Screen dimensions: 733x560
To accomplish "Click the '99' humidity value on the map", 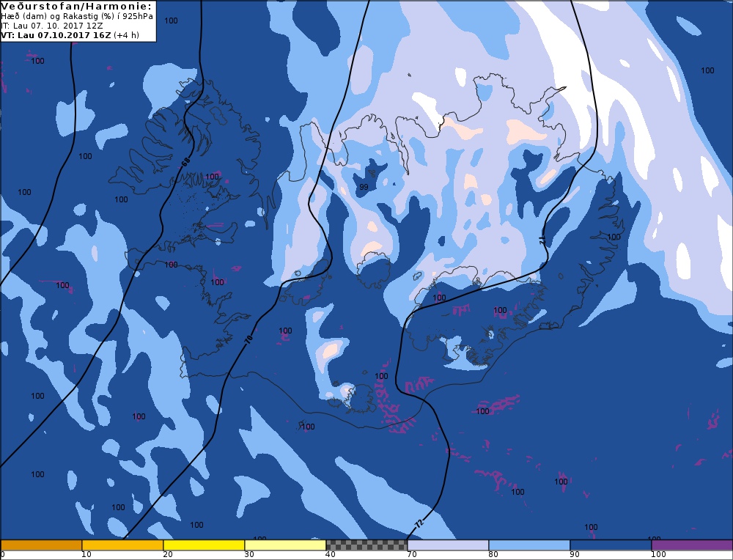I will coord(364,187).
